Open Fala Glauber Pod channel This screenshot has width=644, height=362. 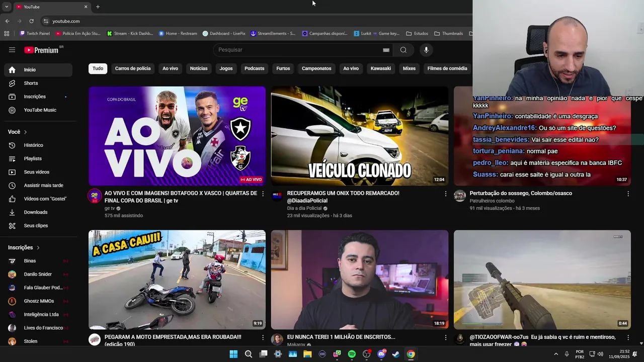[x=38, y=288]
